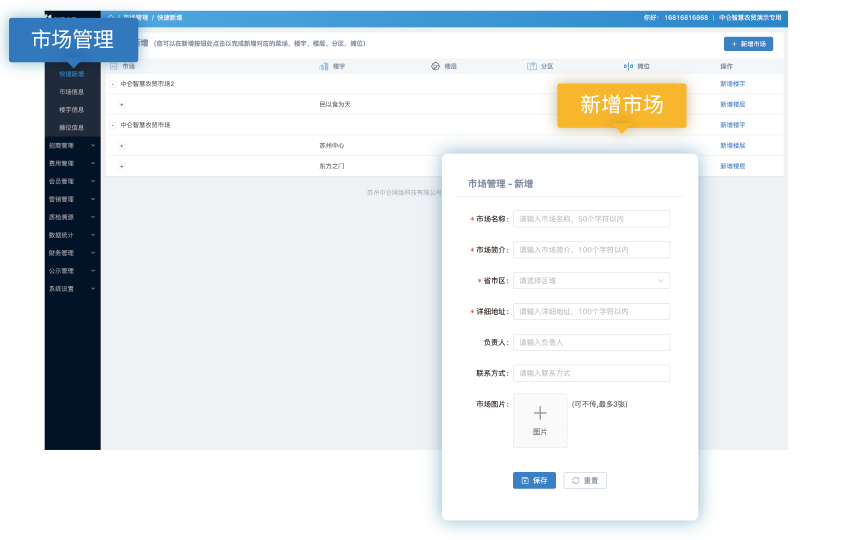Screen dimensions: 860x540
Task: Expand the 东方之门 building row
Action: [122, 166]
